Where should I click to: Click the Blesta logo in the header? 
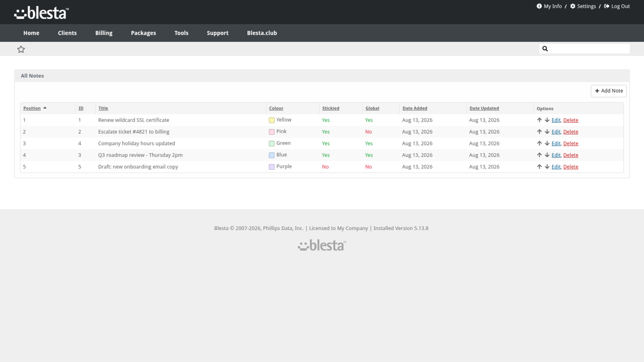click(x=41, y=13)
